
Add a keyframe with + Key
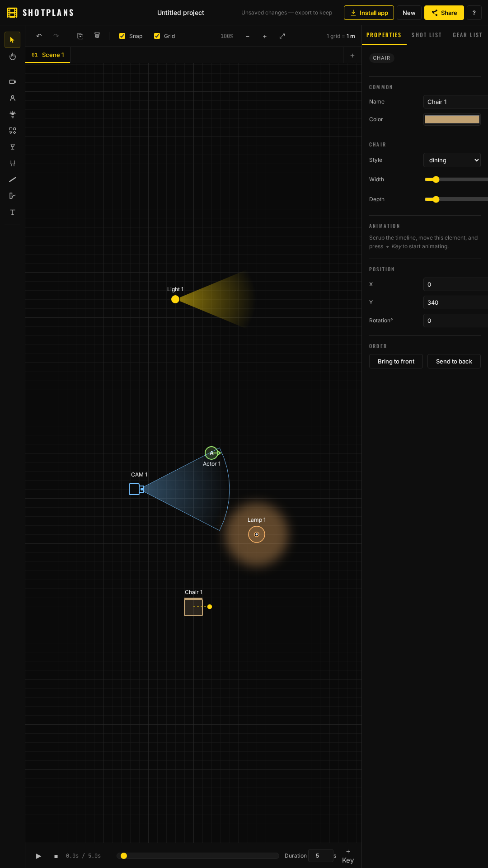click(348, 856)
